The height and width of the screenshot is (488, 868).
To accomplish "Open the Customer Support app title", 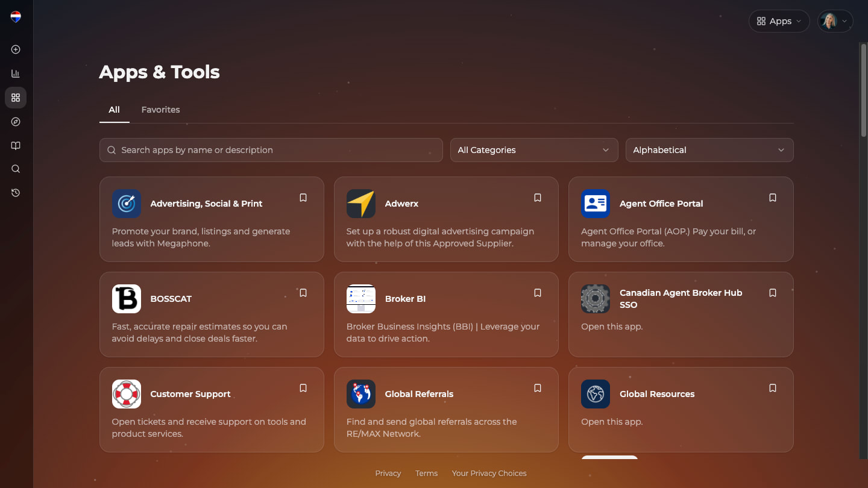I will [x=190, y=394].
